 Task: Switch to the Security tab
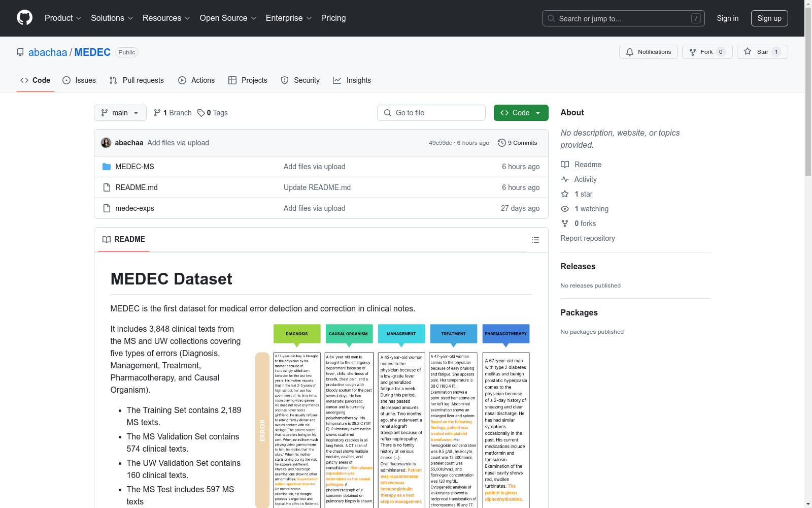[300, 80]
